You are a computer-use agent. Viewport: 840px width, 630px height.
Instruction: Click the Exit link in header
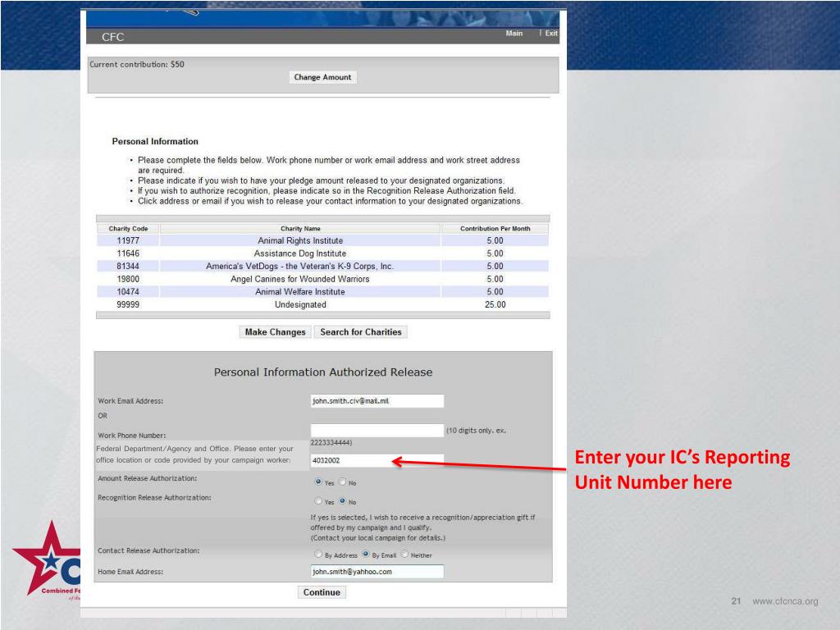[551, 33]
